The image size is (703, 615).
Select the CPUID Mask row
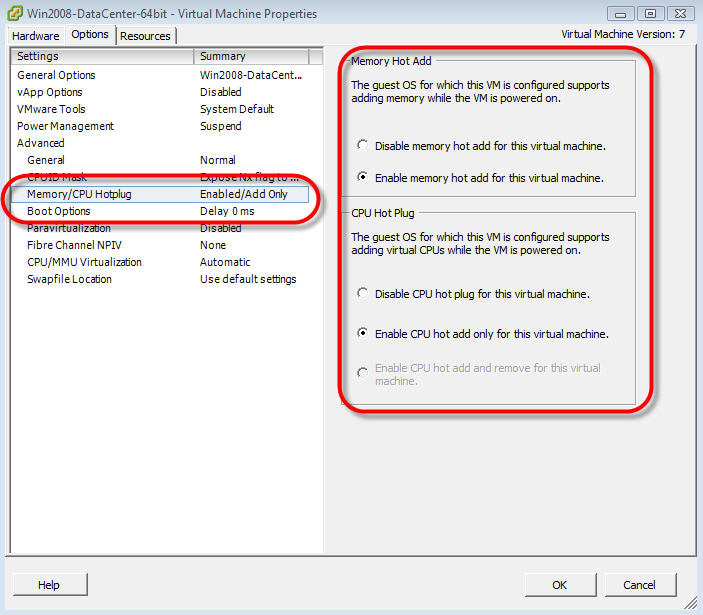pyautogui.click(x=161, y=177)
